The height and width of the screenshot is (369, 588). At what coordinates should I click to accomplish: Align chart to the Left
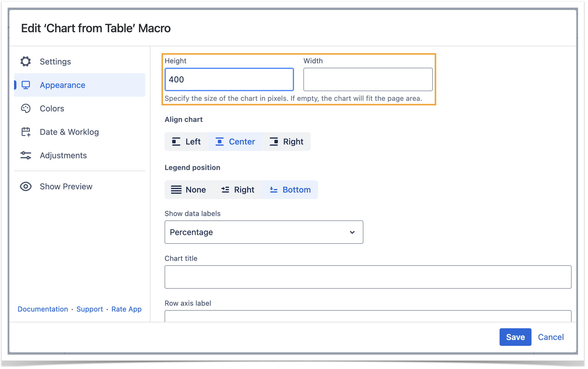pyautogui.click(x=187, y=142)
